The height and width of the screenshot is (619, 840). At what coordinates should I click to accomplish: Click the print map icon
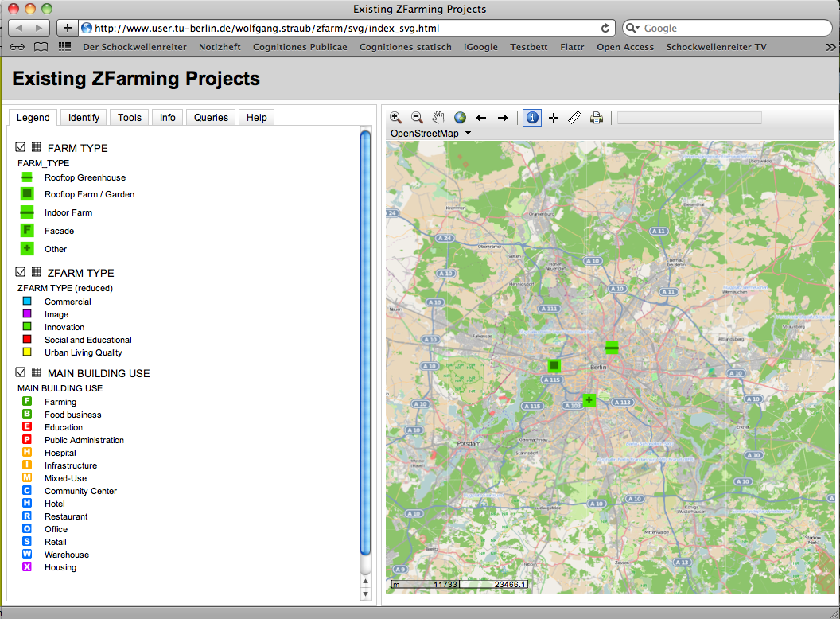tap(597, 118)
